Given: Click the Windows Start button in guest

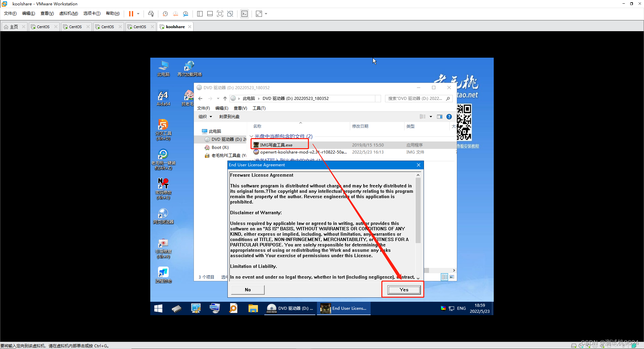Looking at the screenshot, I should (x=158, y=308).
